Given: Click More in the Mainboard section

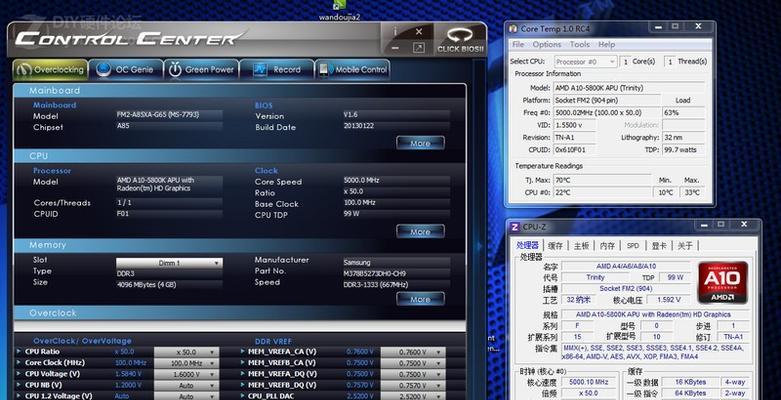Looking at the screenshot, I should tap(420, 143).
